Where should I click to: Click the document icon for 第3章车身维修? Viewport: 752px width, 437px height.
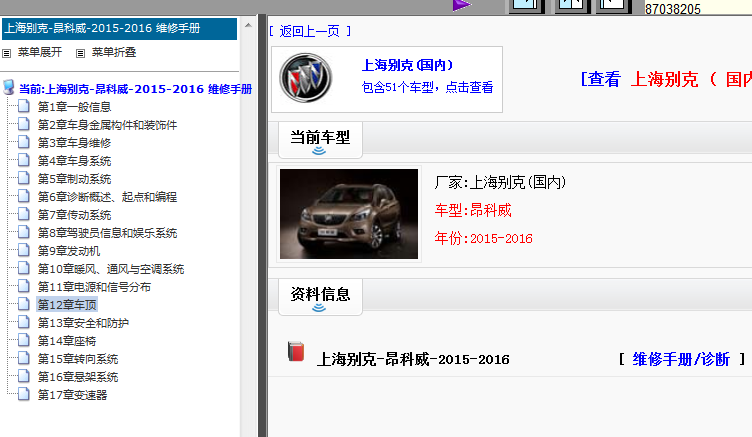[24, 142]
